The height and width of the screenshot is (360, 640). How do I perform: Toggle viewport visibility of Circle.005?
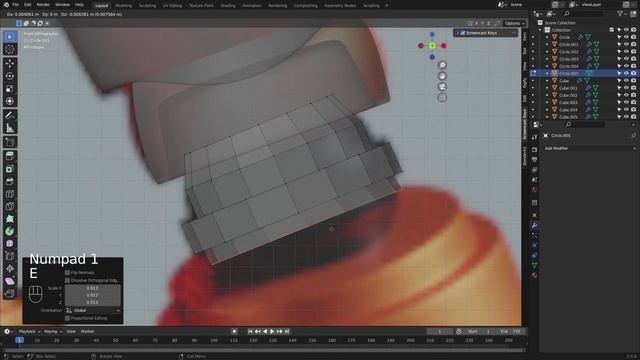pyautogui.click(x=626, y=73)
